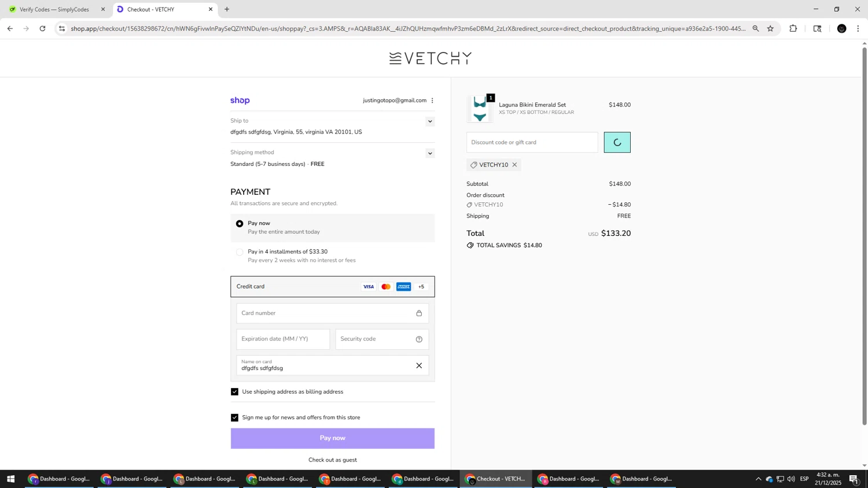The image size is (868, 488).
Task: Close the Verify Codes SimplyCodes tab
Action: pyautogui.click(x=103, y=9)
